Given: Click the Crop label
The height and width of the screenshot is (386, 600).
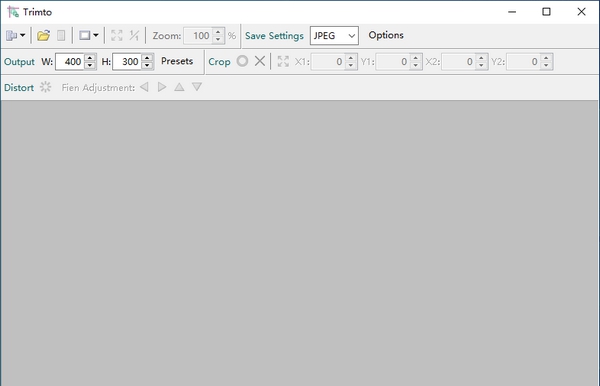Looking at the screenshot, I should [219, 62].
